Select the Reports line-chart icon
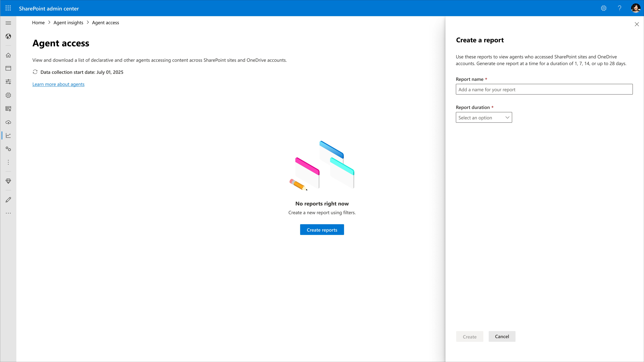644x362 pixels. coord(8,135)
